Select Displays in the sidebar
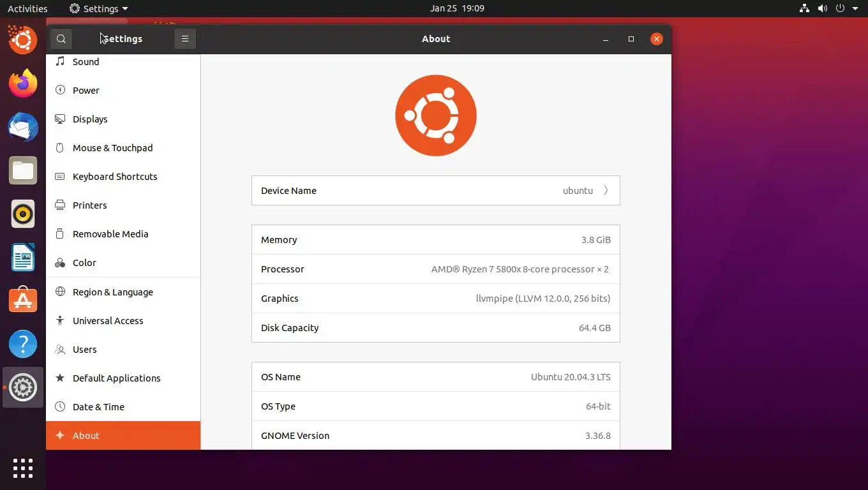 point(123,119)
